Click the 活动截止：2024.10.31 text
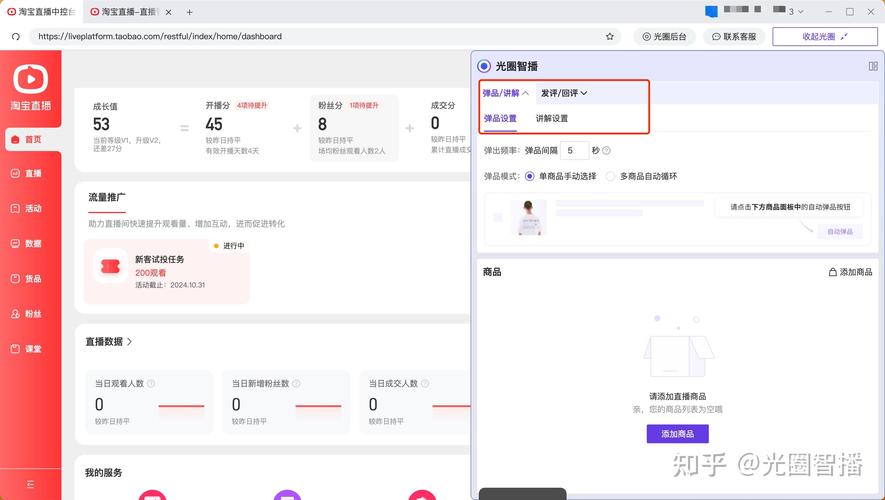 click(170, 286)
